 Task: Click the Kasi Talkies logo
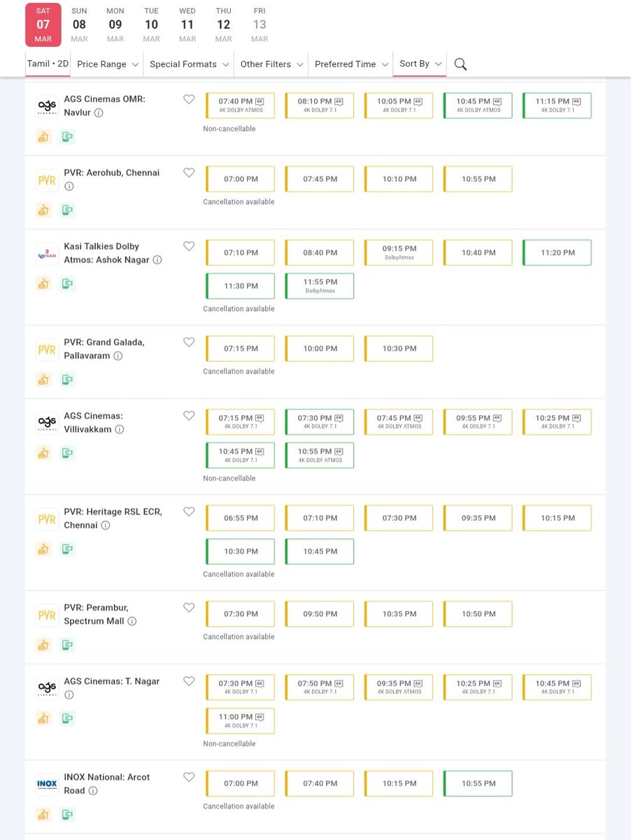(x=47, y=253)
